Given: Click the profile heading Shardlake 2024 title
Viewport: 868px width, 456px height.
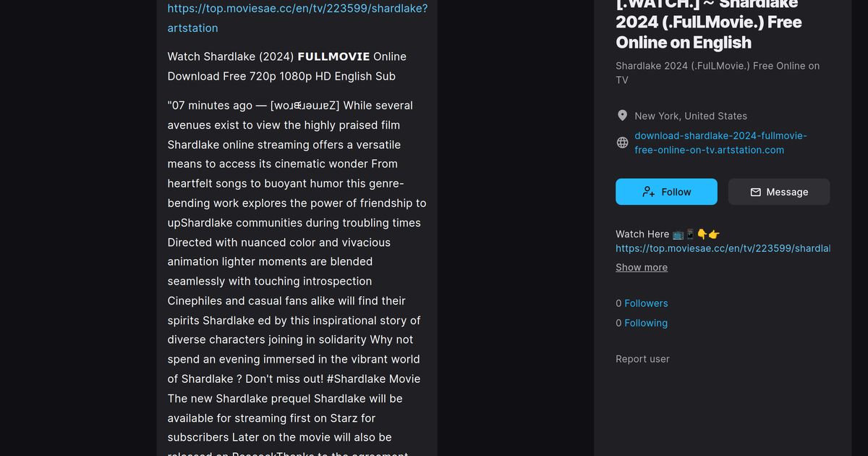Looking at the screenshot, I should coord(708,22).
